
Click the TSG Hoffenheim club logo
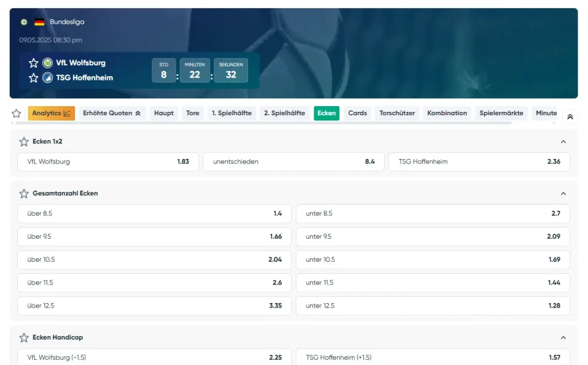(48, 78)
